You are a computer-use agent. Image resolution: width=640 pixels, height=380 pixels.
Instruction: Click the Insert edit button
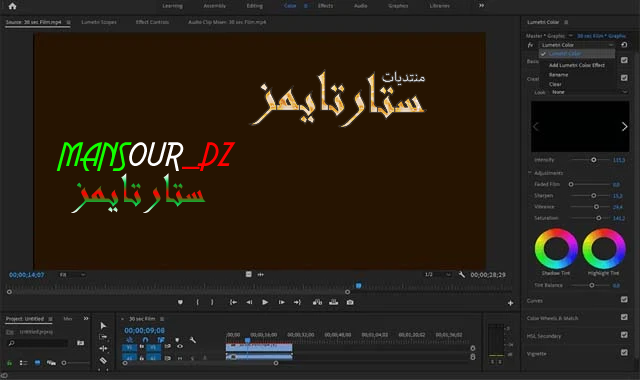coord(317,302)
